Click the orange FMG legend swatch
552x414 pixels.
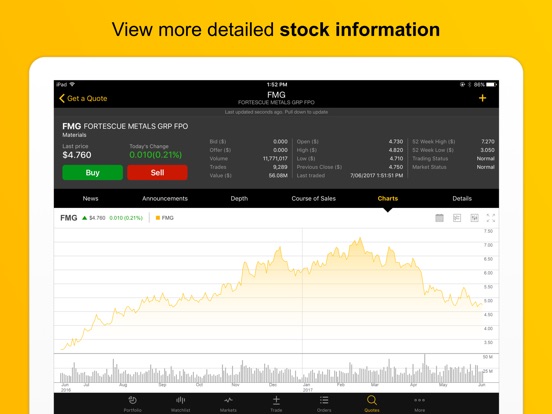click(158, 218)
